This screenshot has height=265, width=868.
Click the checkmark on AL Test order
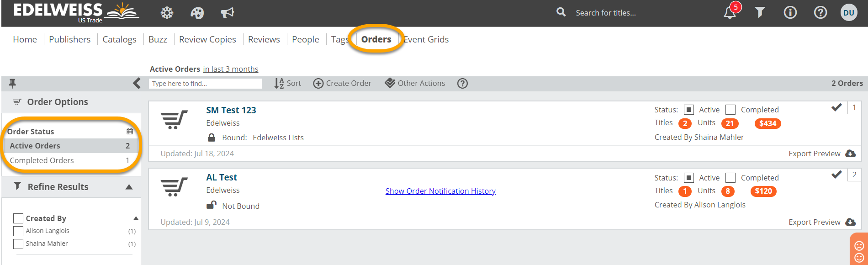836,175
